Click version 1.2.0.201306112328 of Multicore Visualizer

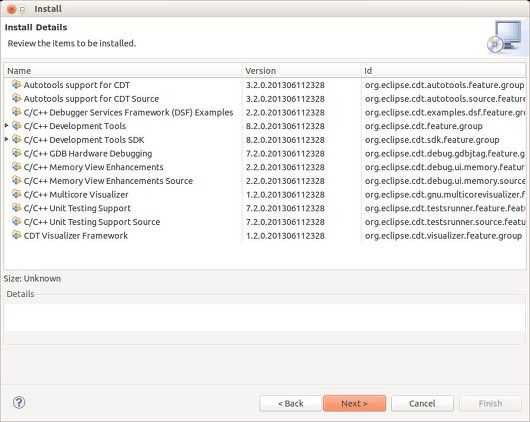coord(285,195)
